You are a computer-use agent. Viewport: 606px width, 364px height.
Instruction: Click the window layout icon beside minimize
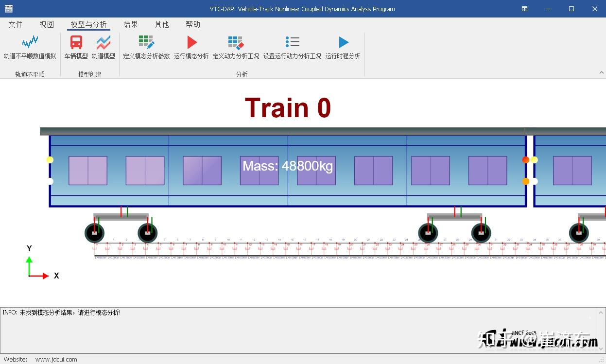[x=524, y=9]
